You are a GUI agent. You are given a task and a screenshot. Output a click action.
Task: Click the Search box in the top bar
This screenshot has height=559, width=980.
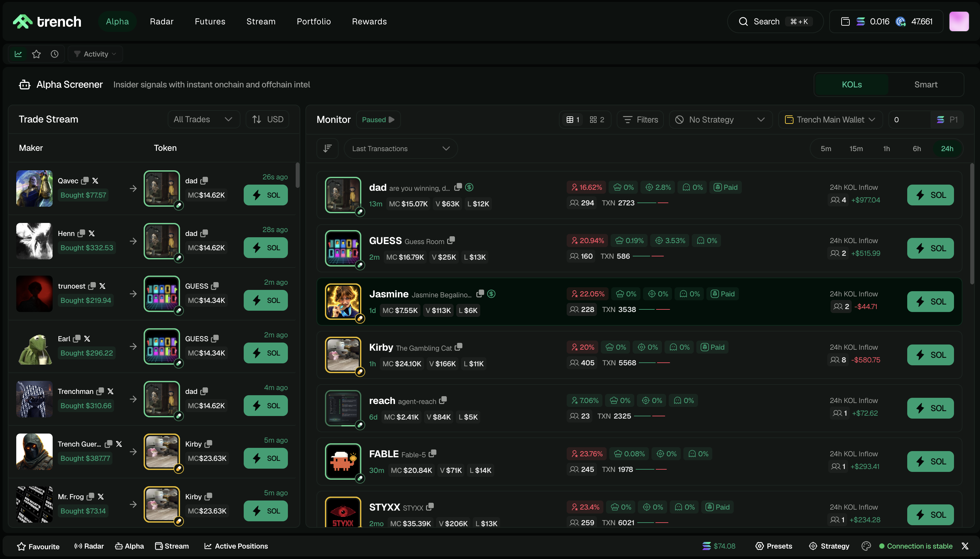click(775, 21)
